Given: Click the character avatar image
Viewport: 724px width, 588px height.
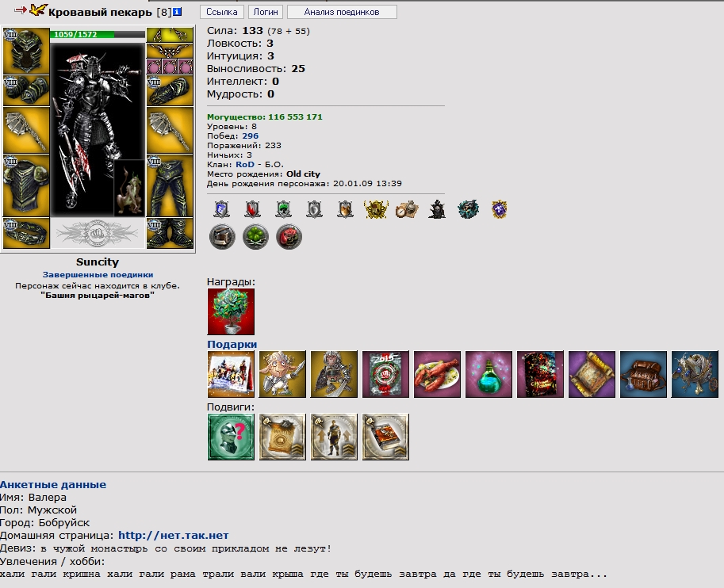Looking at the screenshot, I should [x=98, y=129].
